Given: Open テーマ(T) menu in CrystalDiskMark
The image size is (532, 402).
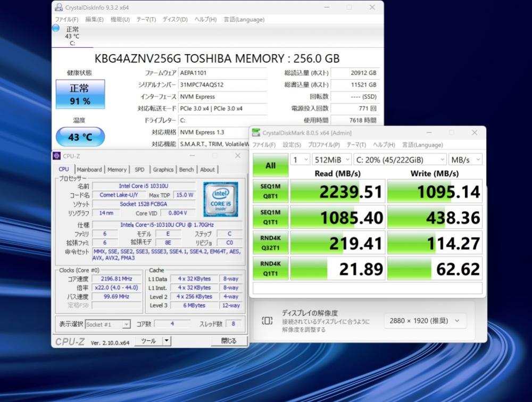Looking at the screenshot, I should click(356, 145).
